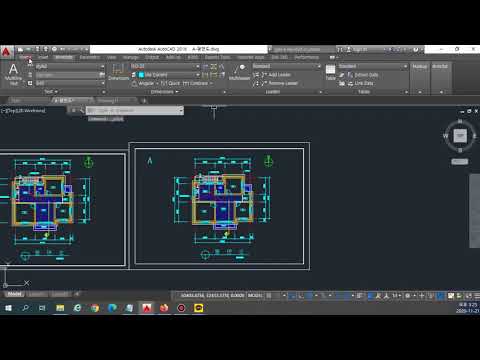Open the table style dropdown
This screenshot has height=360, width=480.
(x=373, y=66)
